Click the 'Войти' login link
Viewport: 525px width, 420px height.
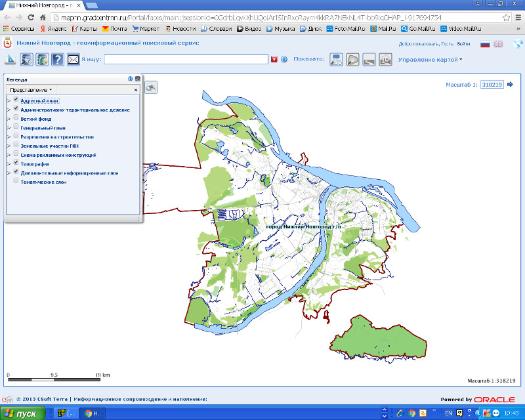[x=463, y=44]
